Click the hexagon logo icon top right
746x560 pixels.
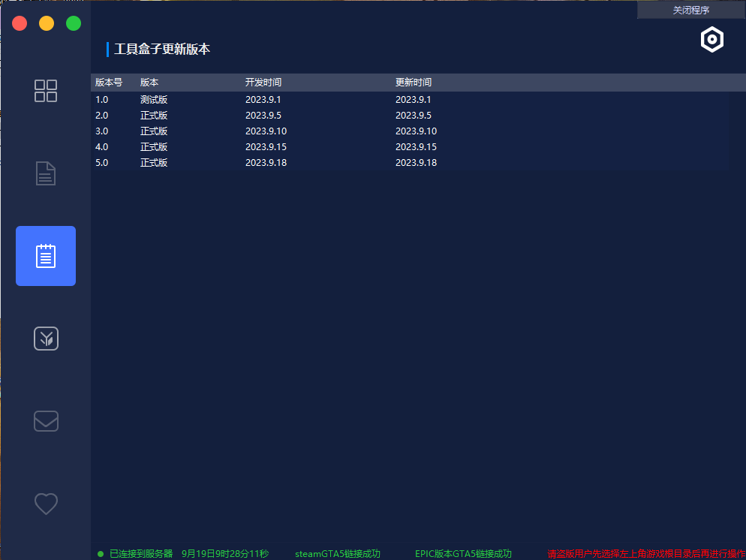pyautogui.click(x=711, y=40)
